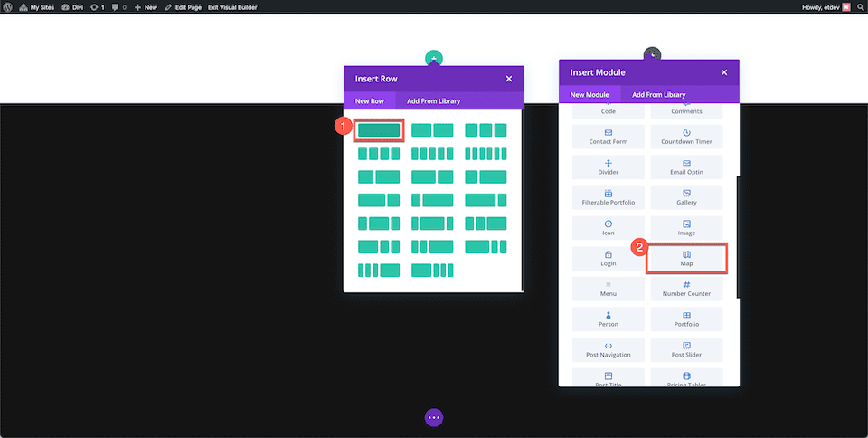Choose the single-column row layout
This screenshot has width=868, height=438.
(379, 130)
